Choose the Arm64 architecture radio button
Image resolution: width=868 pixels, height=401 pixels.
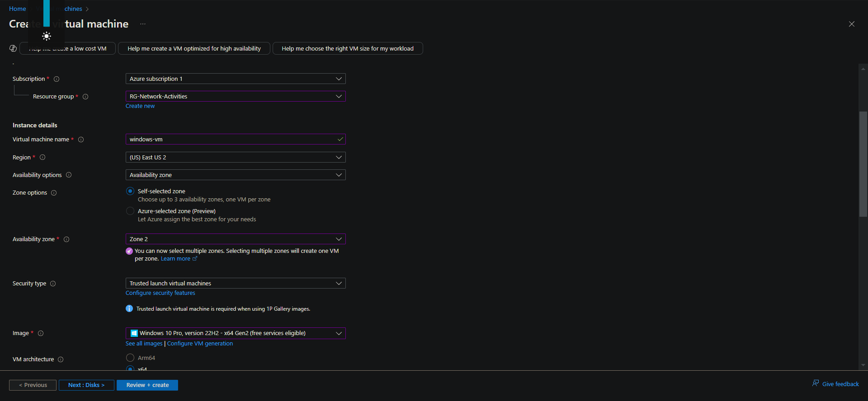(130, 358)
